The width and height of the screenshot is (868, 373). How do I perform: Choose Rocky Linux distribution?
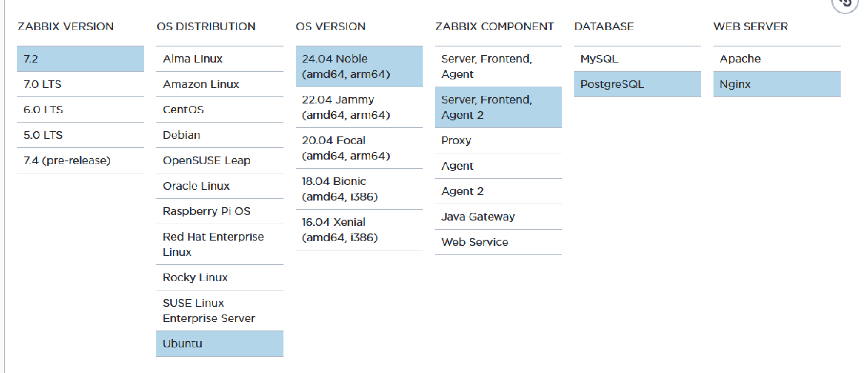(219, 278)
